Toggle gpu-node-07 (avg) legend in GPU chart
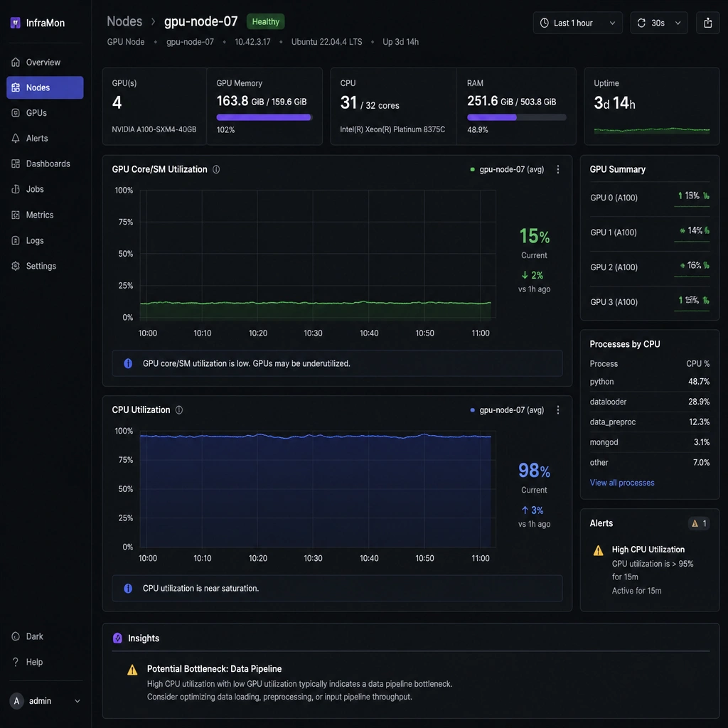The height and width of the screenshot is (728, 728). pyautogui.click(x=507, y=169)
